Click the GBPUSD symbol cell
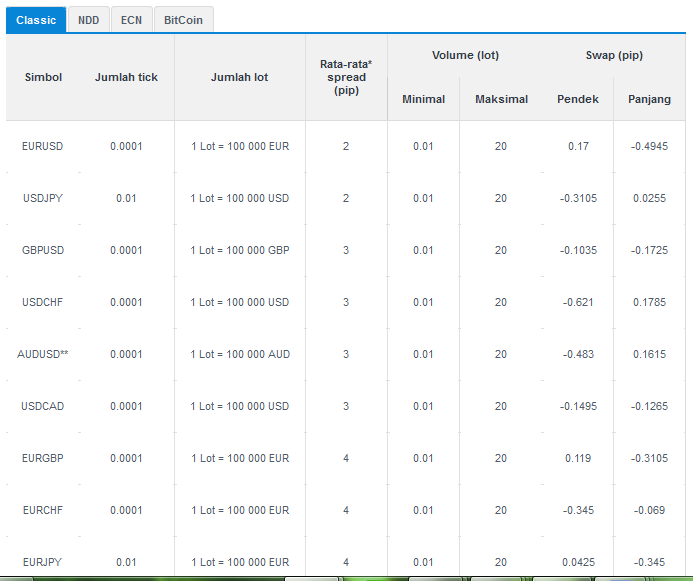 (x=43, y=250)
